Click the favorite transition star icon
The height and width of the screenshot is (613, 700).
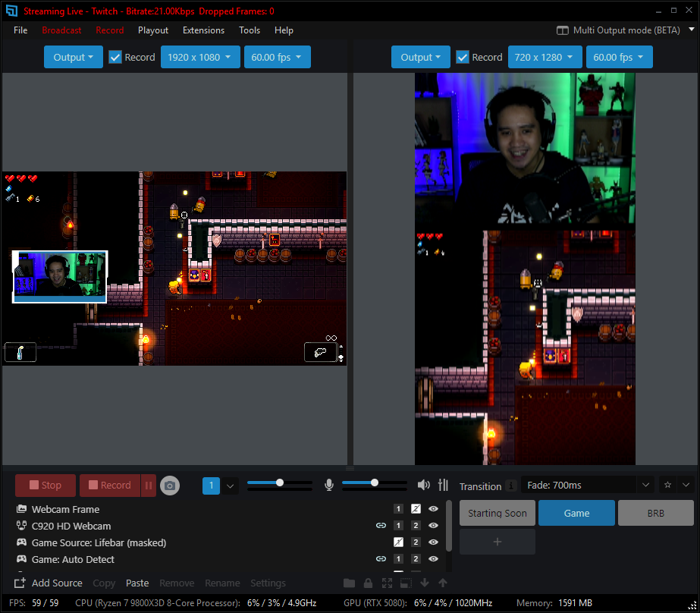667,485
